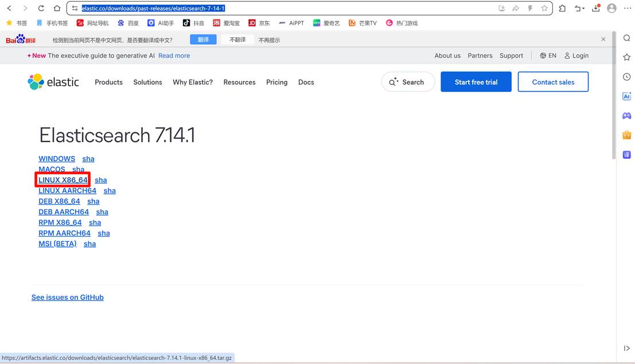Open the Docs menu item

click(306, 82)
